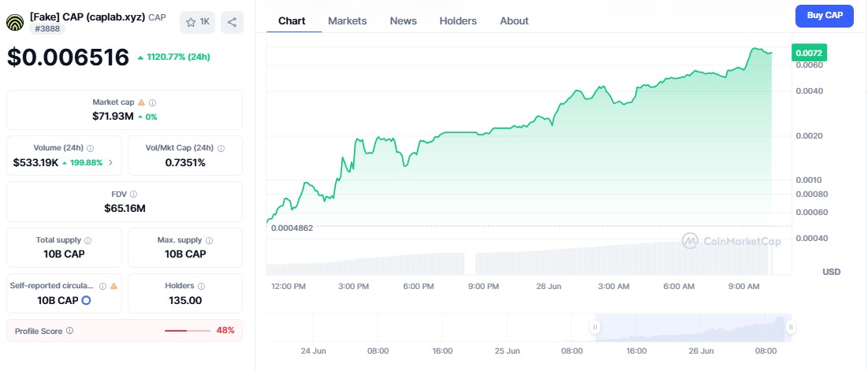Click the $0.006516 price value
This screenshot has width=868, height=371.
pyautogui.click(x=68, y=57)
